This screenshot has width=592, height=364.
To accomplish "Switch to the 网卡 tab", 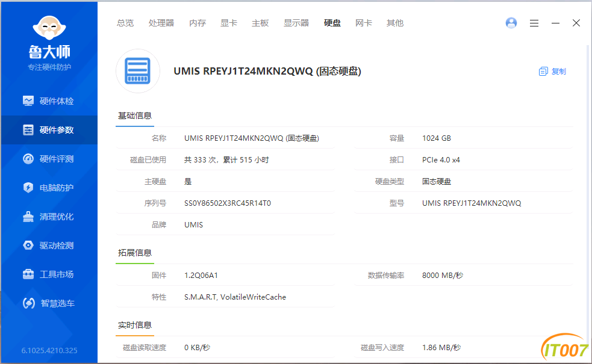I will 364,23.
